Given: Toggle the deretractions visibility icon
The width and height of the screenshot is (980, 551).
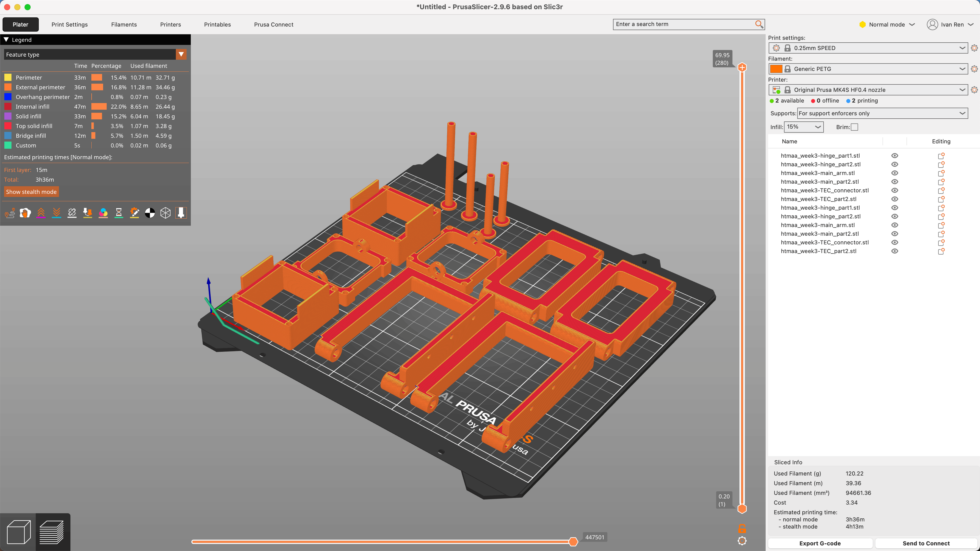Looking at the screenshot, I should coord(57,213).
